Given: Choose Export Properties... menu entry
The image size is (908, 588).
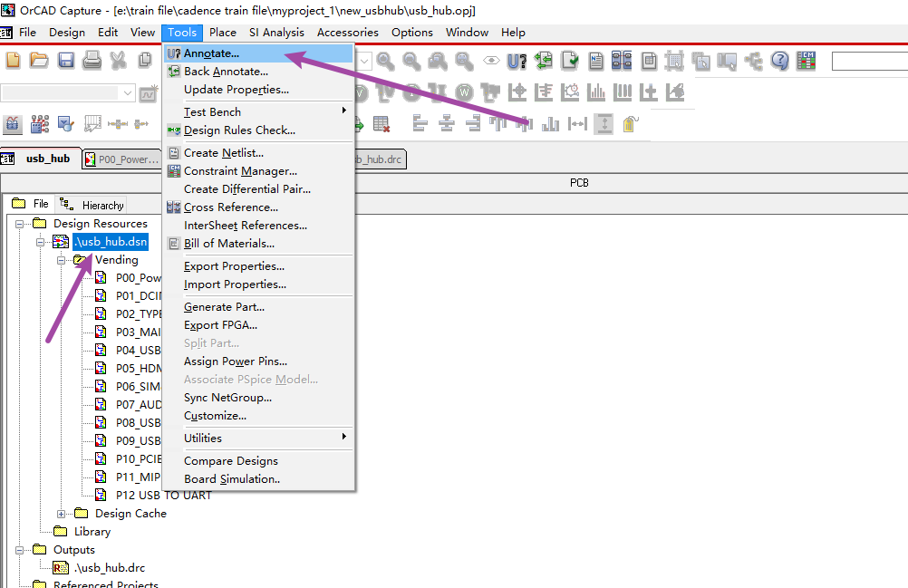Looking at the screenshot, I should tap(259, 266).
